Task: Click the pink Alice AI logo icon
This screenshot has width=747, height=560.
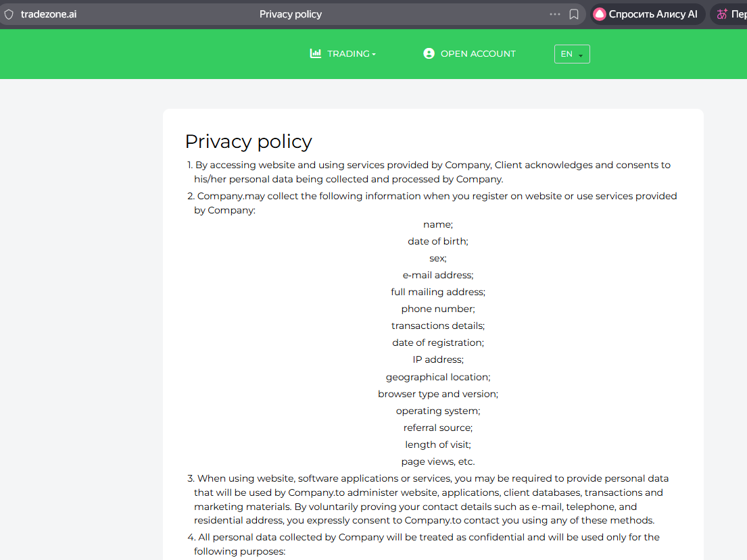Action: tap(599, 14)
